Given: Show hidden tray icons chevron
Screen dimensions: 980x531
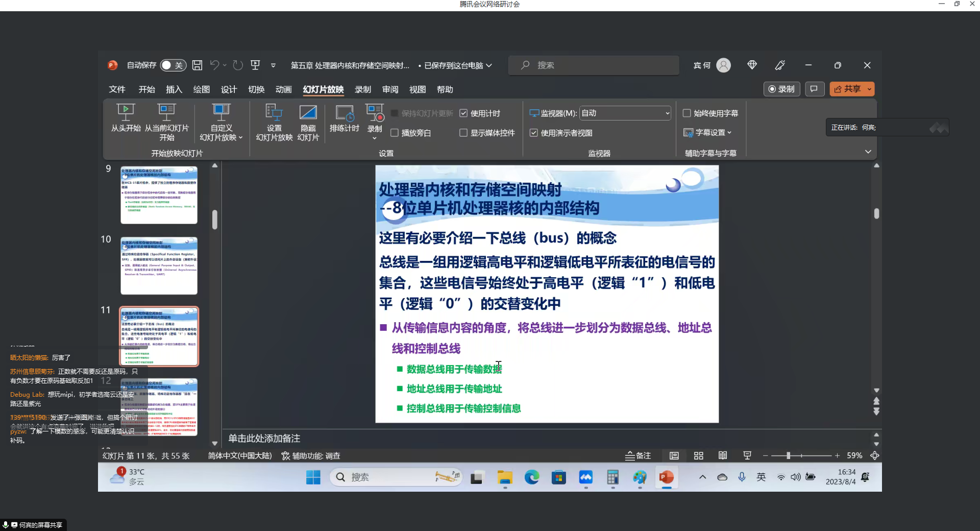Looking at the screenshot, I should pos(702,477).
